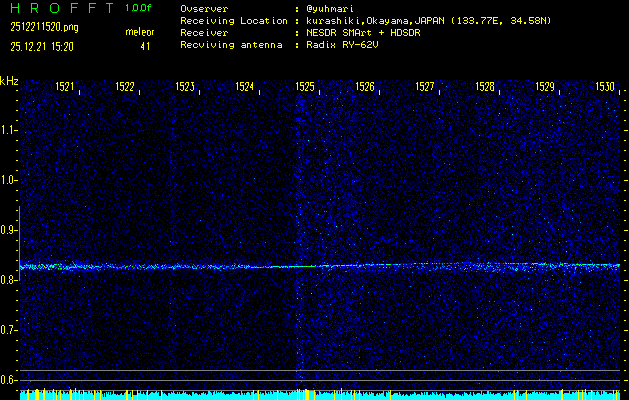The image size is (629, 400).
Task: Click the 1525 time marker
Action: 305,88
